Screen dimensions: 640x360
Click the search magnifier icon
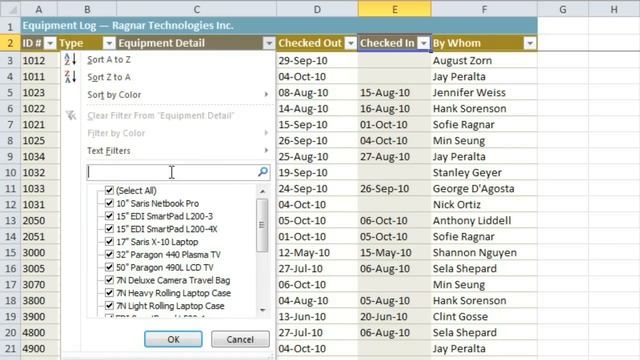click(x=263, y=172)
